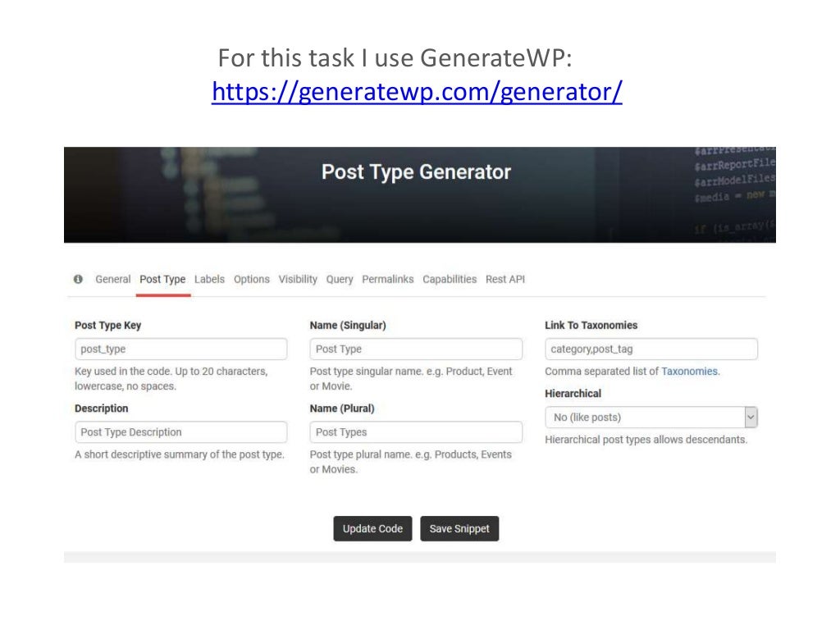Click the info icon before General tab
840x630 pixels.
tap(78, 279)
